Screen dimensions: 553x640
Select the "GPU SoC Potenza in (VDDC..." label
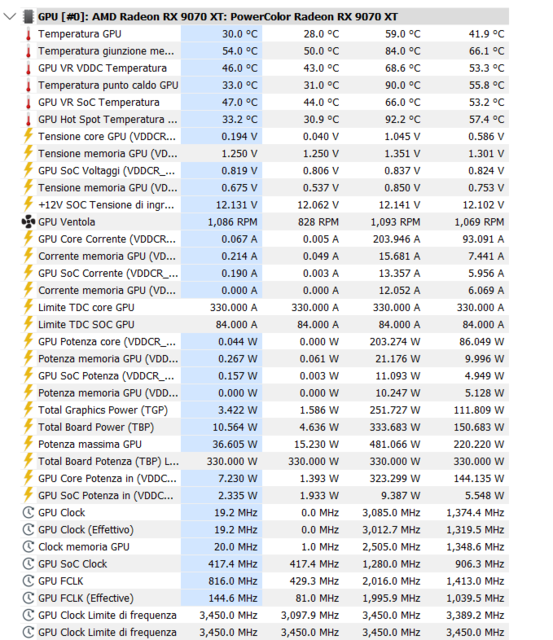pyautogui.click(x=106, y=496)
